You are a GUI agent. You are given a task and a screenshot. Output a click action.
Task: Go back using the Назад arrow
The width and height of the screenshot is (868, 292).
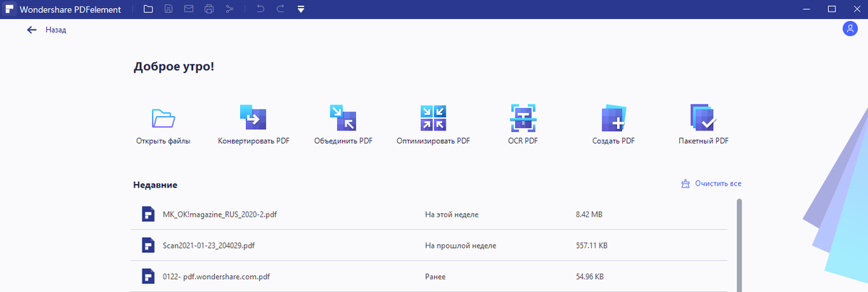click(x=32, y=30)
